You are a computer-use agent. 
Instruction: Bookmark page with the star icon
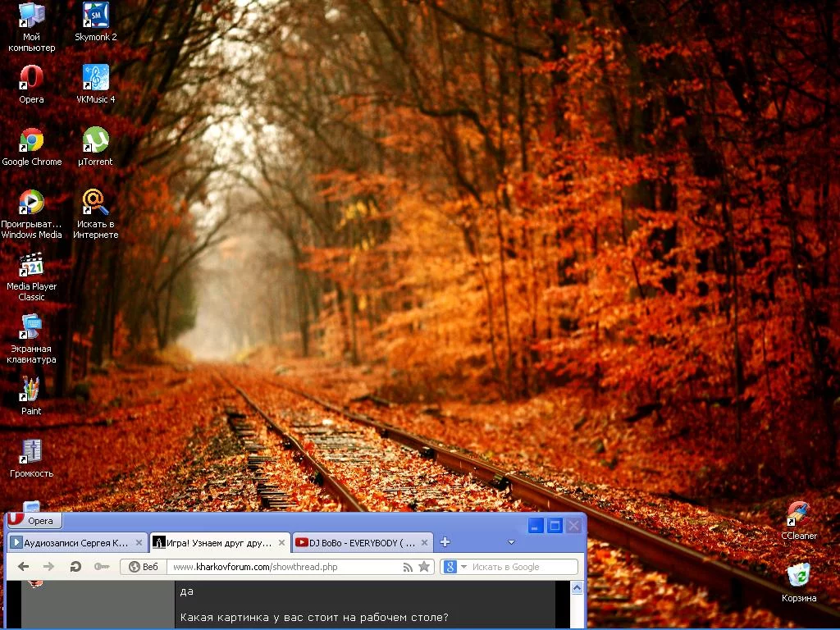tap(424, 566)
